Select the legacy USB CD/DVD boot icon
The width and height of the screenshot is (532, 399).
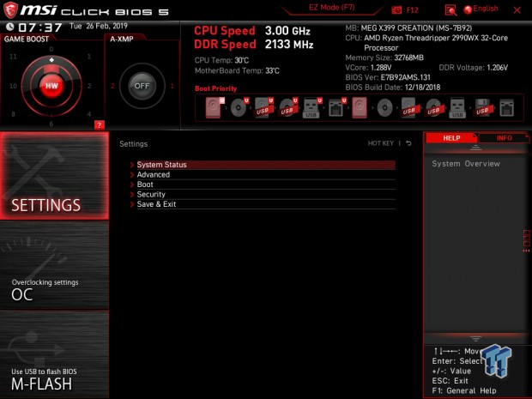pyautogui.click(x=433, y=107)
